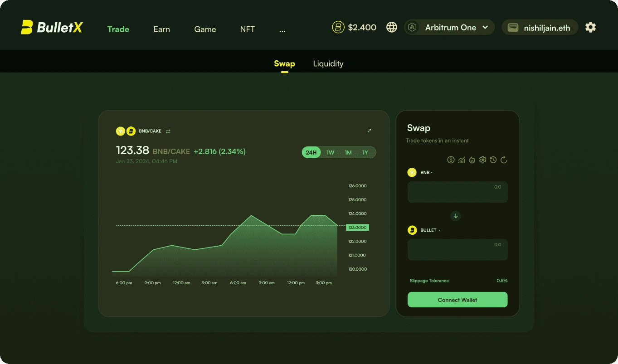Click the 125.0000 price axis label
Image resolution: width=618 pixels, height=364 pixels.
(357, 199)
